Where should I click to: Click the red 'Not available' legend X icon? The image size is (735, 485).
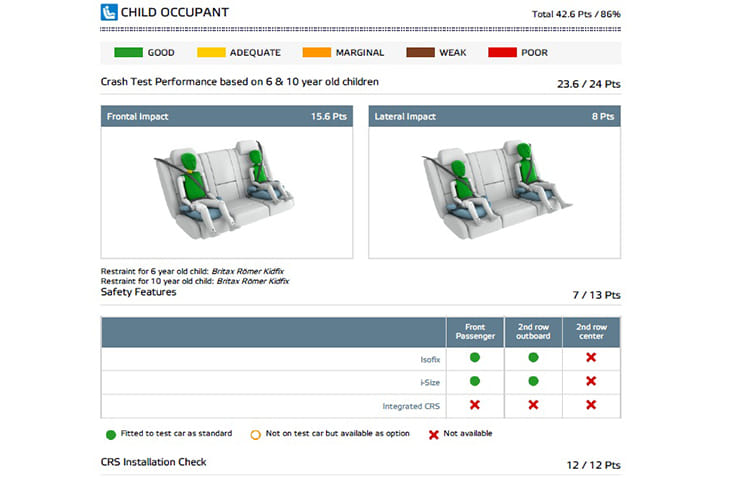tap(433, 433)
